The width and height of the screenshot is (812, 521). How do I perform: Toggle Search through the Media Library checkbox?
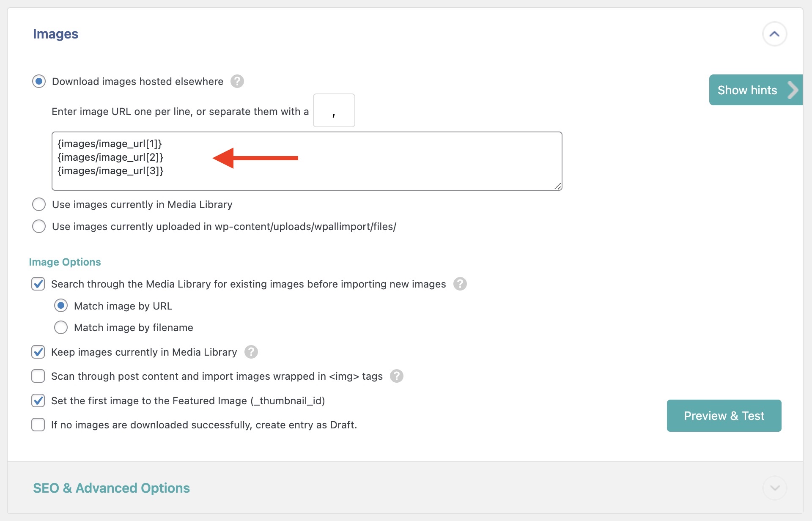(38, 284)
